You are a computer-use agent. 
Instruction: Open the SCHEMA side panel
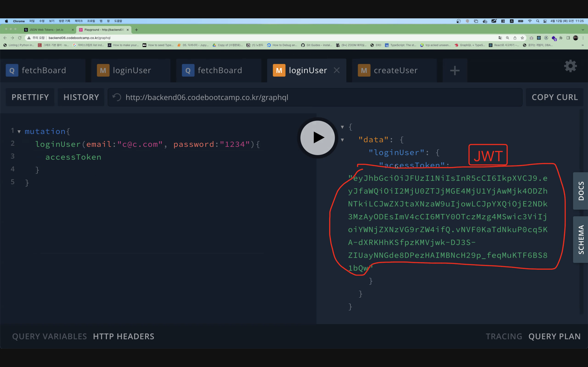pyautogui.click(x=581, y=239)
